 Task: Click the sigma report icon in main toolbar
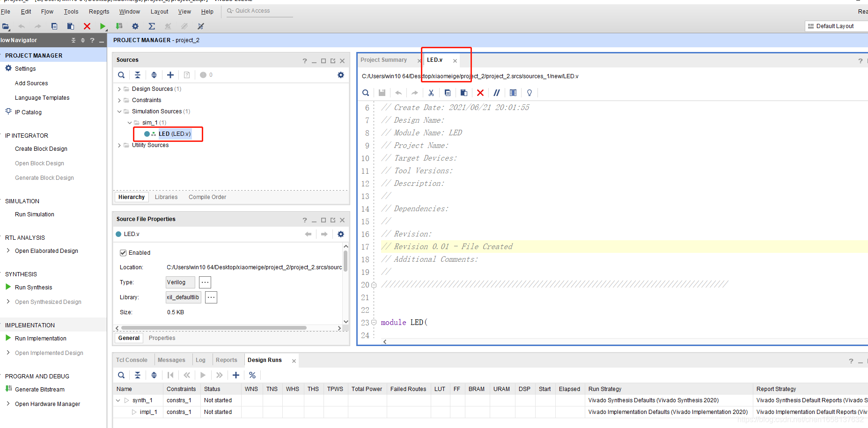[152, 26]
